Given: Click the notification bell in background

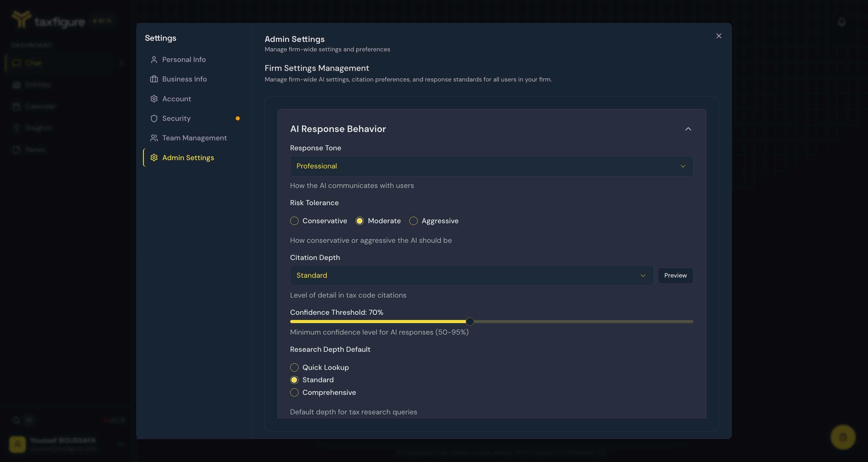Looking at the screenshot, I should point(842,22).
